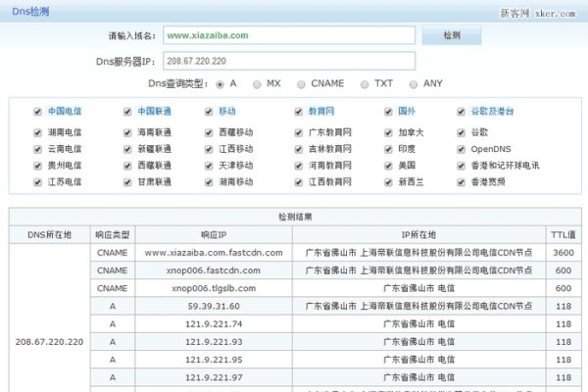Toggle the 国外 group checkbox
Viewport: 588px width, 392px height.
click(x=389, y=113)
